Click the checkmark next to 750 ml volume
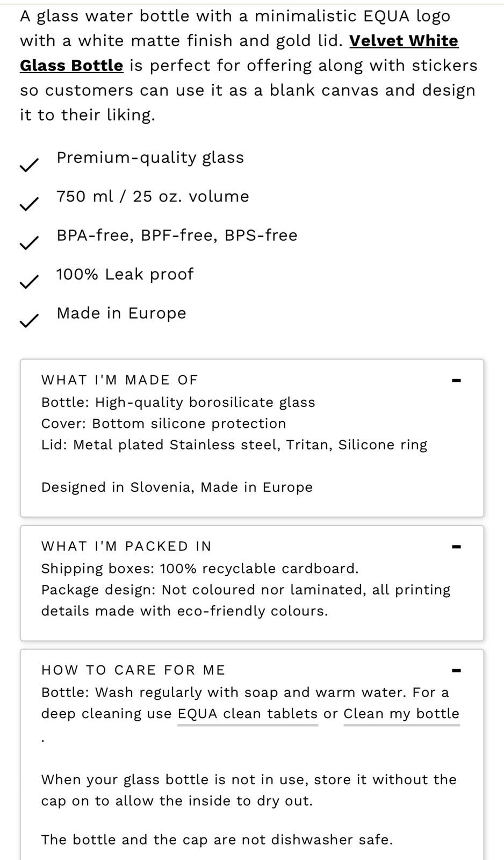The height and width of the screenshot is (860, 504). point(29,204)
